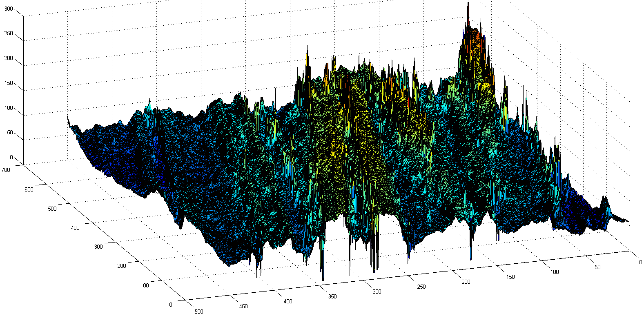Screen dimensions: 644x316
Task: Click the 100 label on the left depth axis
Action: tap(145, 285)
